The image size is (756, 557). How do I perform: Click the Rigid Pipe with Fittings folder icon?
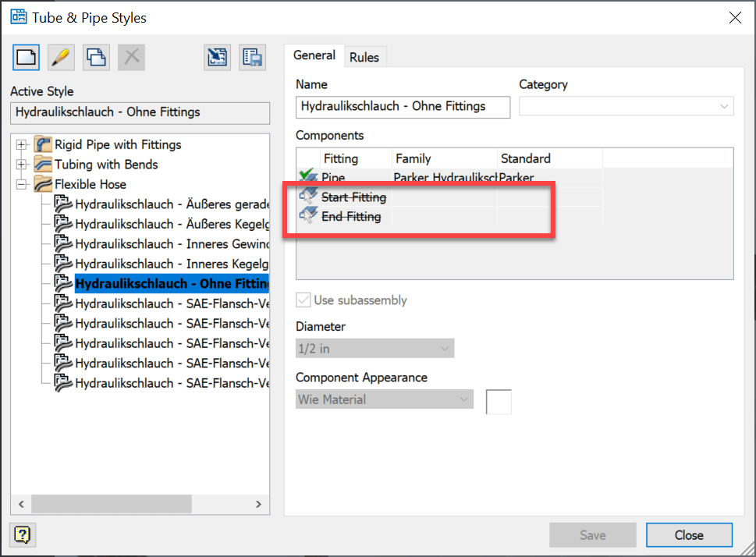tap(43, 144)
